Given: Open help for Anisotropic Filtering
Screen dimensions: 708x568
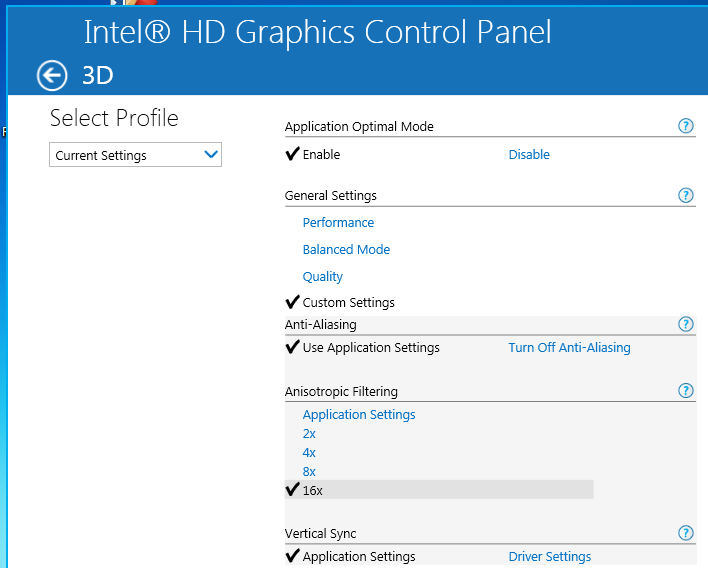Looking at the screenshot, I should point(685,391).
